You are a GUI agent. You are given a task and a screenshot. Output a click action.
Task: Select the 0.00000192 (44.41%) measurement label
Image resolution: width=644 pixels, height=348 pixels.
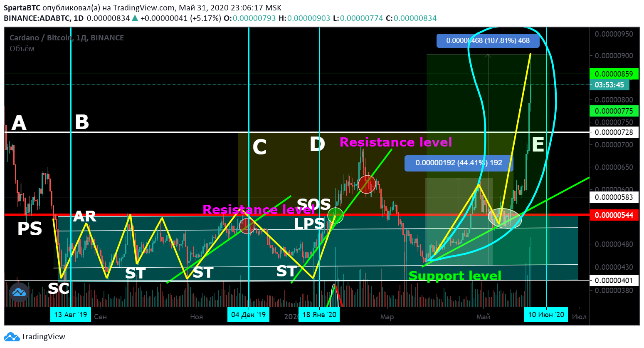[459, 163]
